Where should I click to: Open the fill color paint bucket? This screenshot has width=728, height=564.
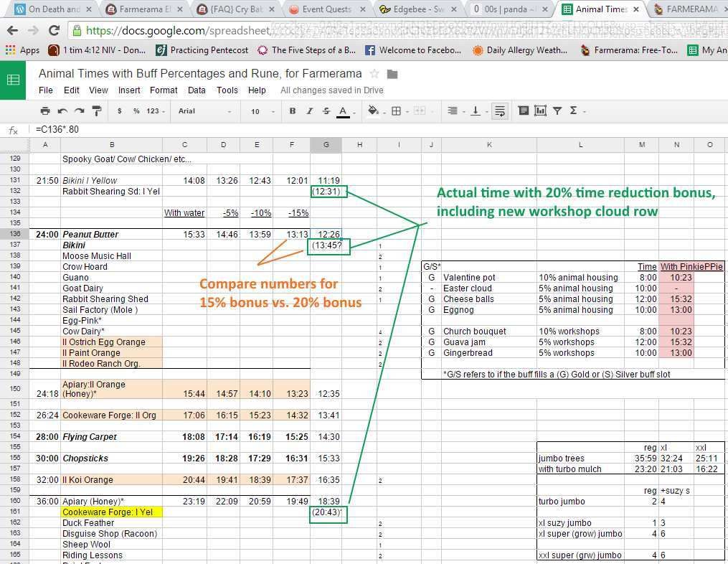[373, 111]
